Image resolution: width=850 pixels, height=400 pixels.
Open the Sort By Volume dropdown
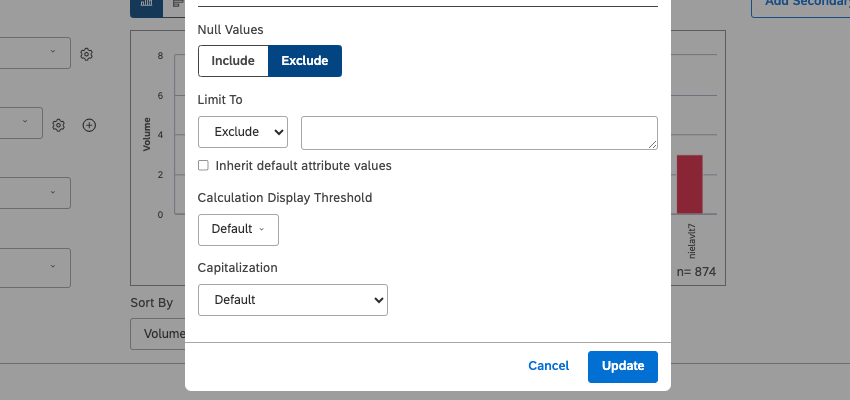pos(158,334)
